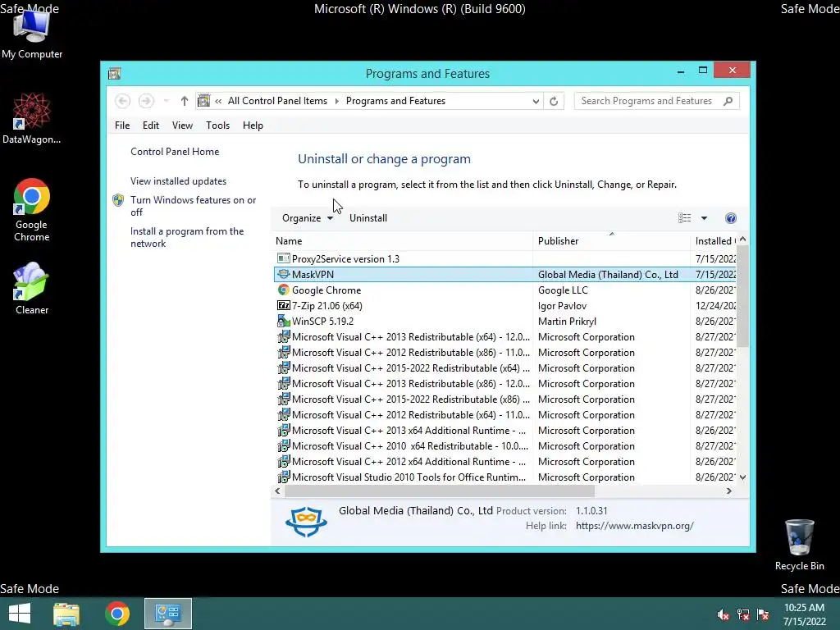This screenshot has height=630, width=840.
Task: Expand the Programs and Features breadcrumb arrow
Action: [x=336, y=101]
